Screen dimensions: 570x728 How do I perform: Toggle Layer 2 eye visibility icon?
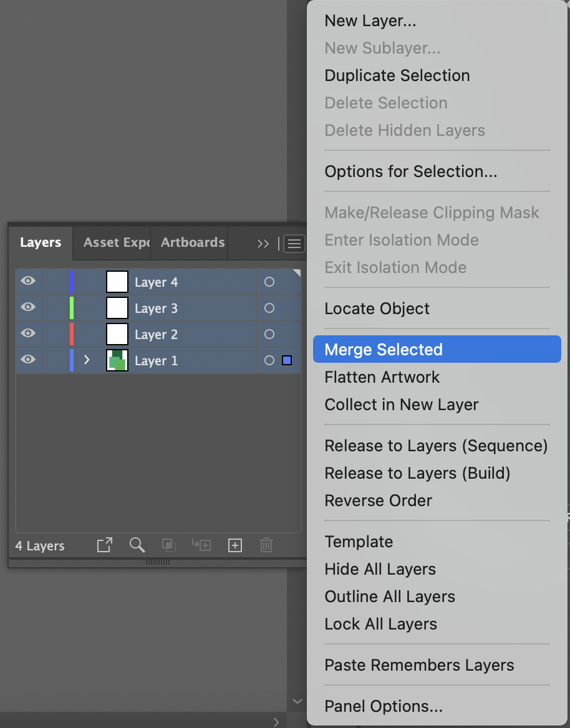click(x=28, y=334)
